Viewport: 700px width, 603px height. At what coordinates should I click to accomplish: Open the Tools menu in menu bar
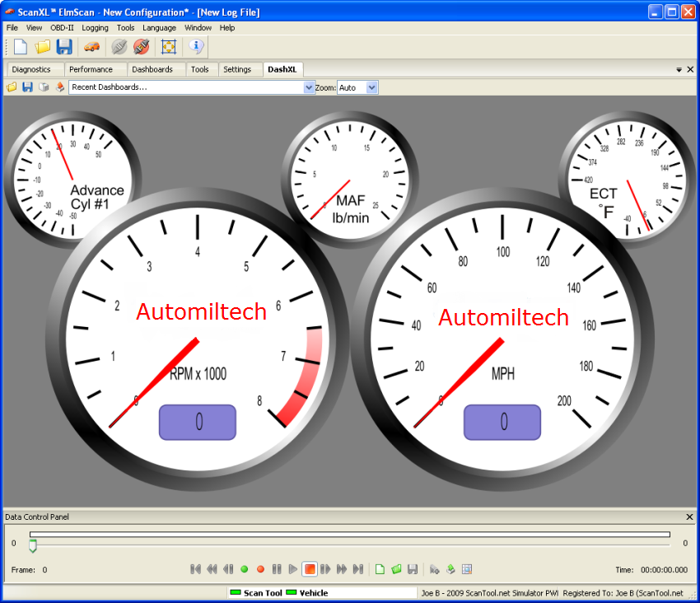[125, 28]
